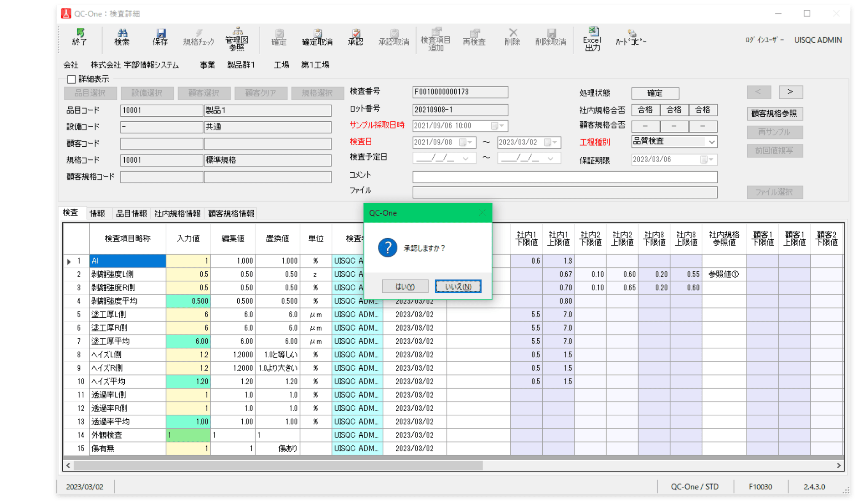Open the 管理図参照 control chart icon
The height and width of the screenshot is (504, 858).
coord(237,38)
